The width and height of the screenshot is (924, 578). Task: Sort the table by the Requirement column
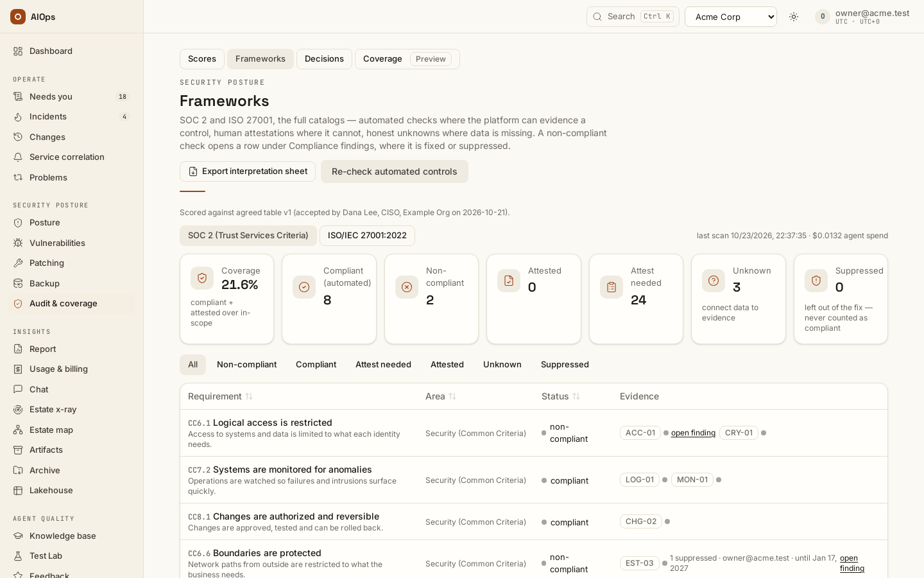249,396
